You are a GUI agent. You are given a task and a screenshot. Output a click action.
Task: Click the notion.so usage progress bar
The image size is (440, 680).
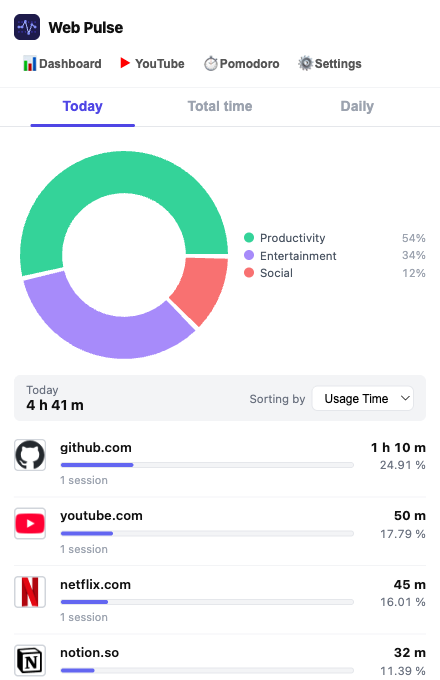click(207, 670)
